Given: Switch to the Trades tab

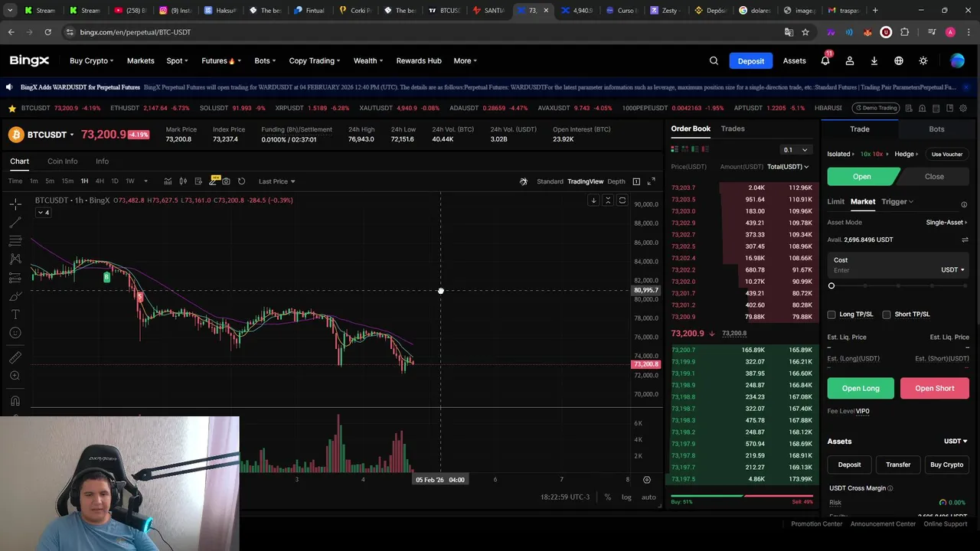Looking at the screenshot, I should [x=733, y=129].
